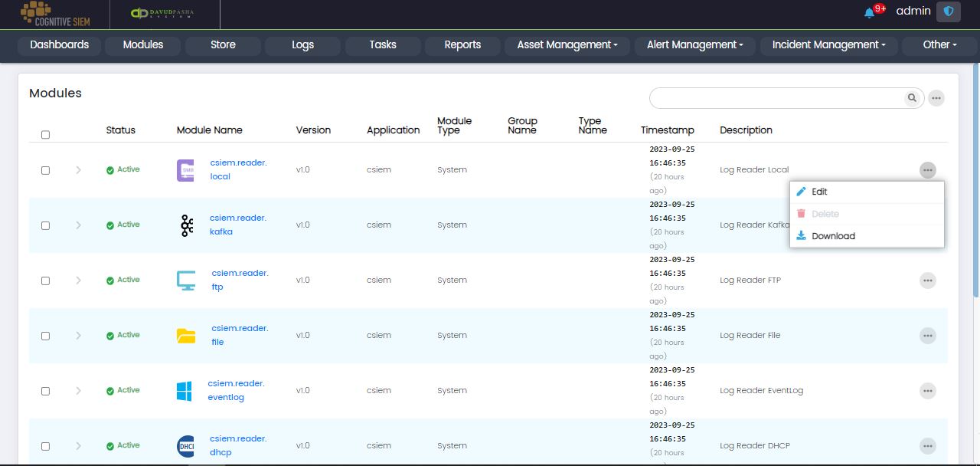Open the Asset Management dropdown

[x=567, y=45]
